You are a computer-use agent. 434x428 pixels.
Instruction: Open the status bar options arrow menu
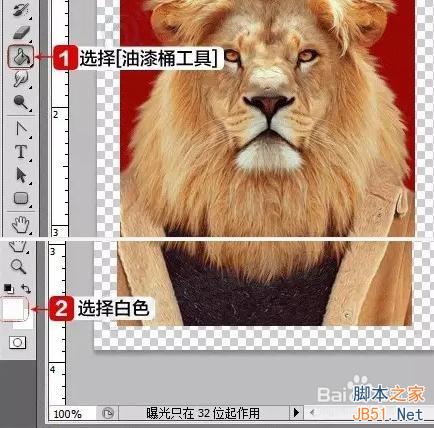click(x=296, y=413)
